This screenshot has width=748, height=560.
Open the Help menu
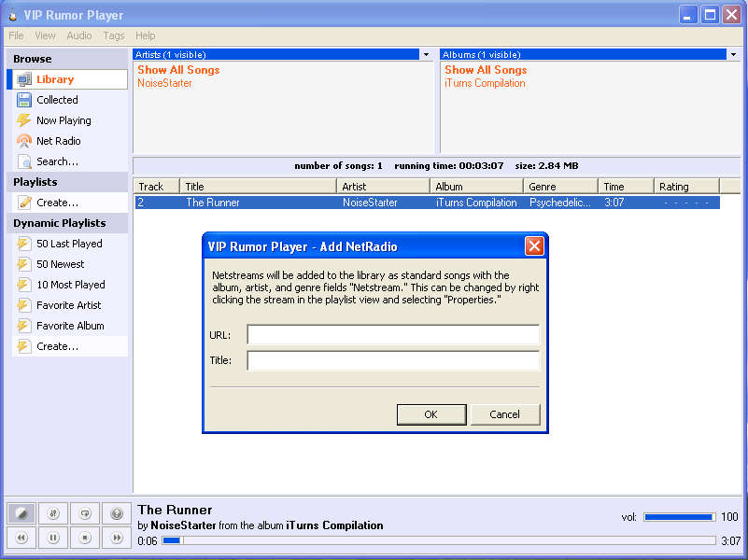[146, 35]
